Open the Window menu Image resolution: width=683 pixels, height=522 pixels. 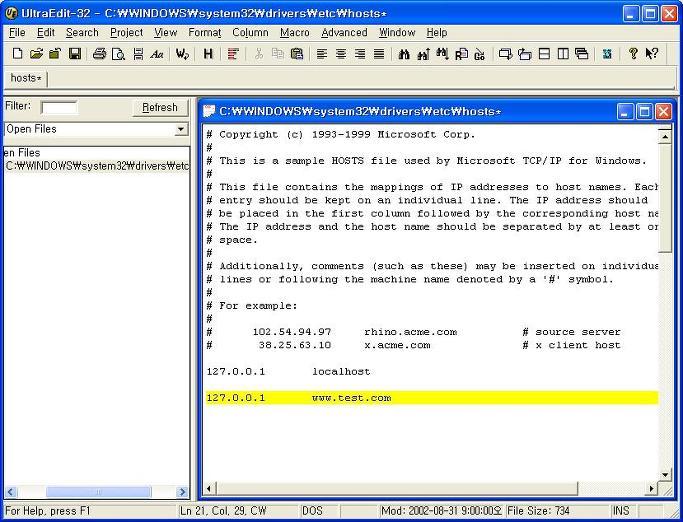pyautogui.click(x=397, y=33)
